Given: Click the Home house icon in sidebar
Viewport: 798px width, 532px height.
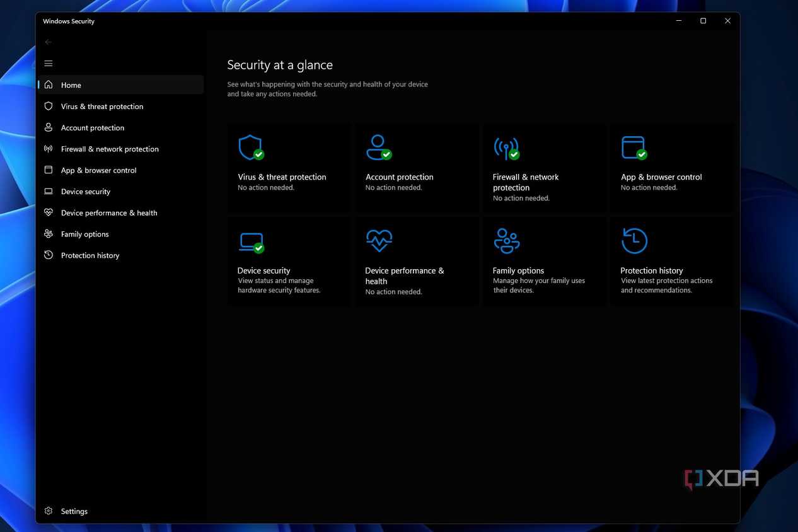Looking at the screenshot, I should coord(49,84).
